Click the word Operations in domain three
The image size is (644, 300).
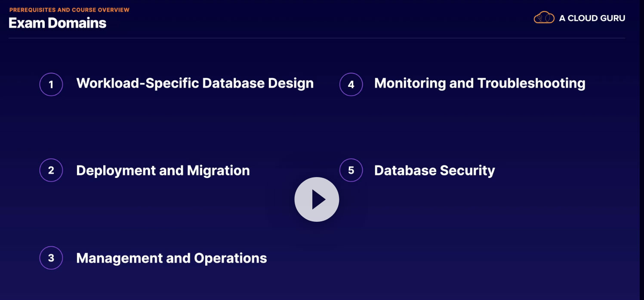click(231, 258)
